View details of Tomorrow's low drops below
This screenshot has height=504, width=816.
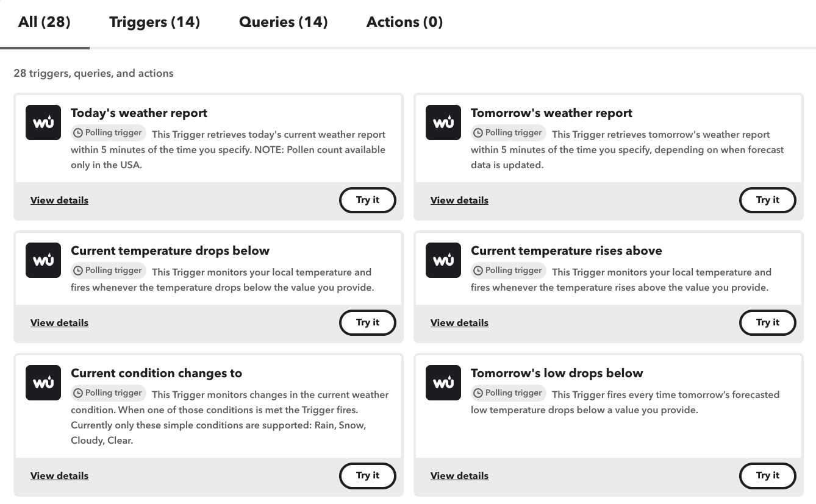point(459,476)
